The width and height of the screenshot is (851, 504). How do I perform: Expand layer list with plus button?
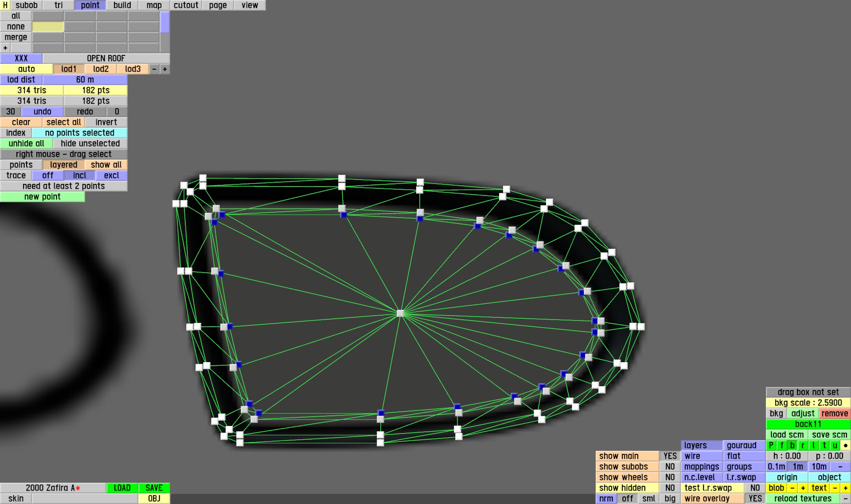point(5,48)
